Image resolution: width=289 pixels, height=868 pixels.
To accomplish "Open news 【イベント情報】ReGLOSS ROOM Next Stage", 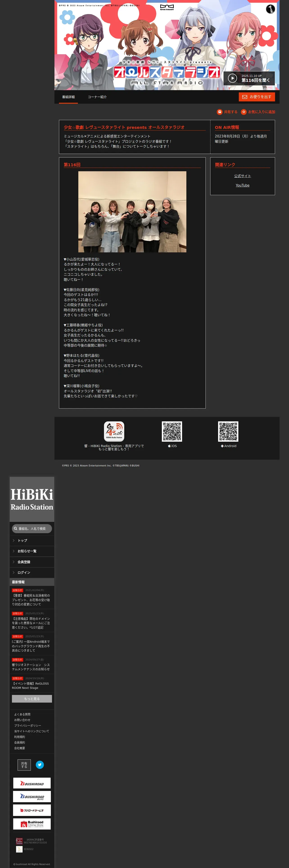I will (x=30, y=686).
